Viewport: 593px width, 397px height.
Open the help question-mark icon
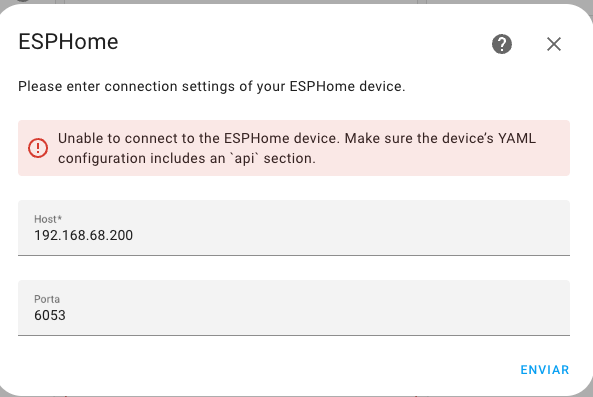point(501,44)
